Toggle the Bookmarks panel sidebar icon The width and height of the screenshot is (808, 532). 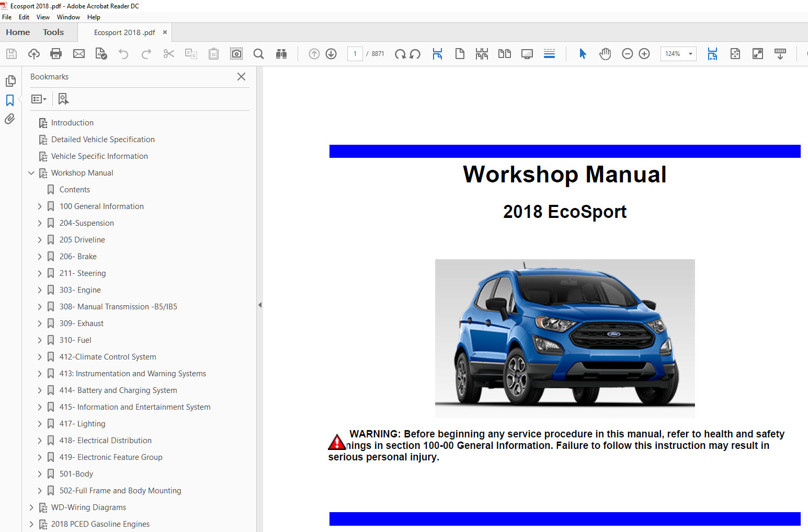10,100
